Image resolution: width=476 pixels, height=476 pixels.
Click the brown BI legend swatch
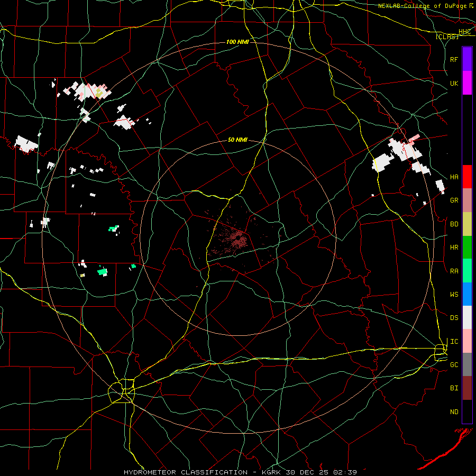(x=467, y=388)
